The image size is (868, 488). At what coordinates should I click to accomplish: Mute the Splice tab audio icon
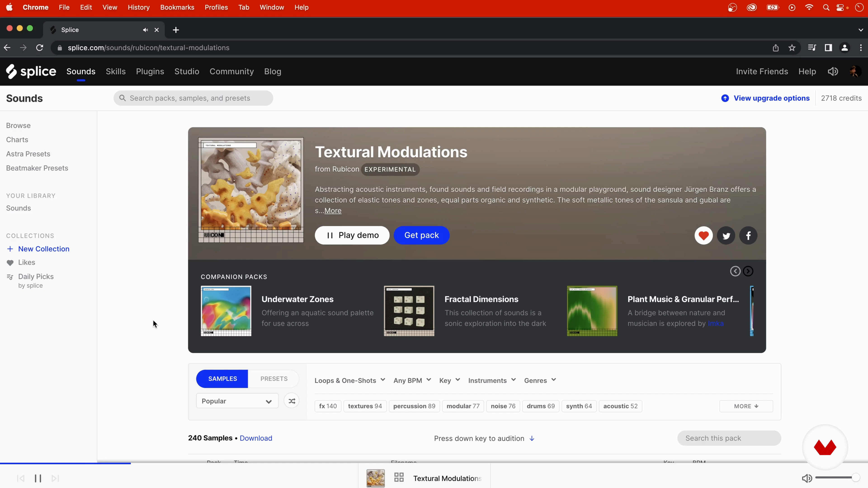pos(145,30)
